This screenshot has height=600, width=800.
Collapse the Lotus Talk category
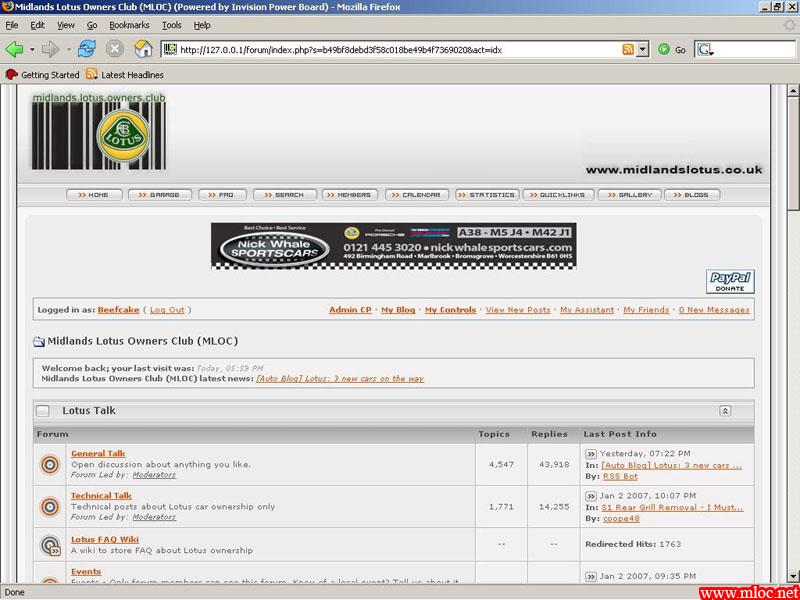click(725, 411)
